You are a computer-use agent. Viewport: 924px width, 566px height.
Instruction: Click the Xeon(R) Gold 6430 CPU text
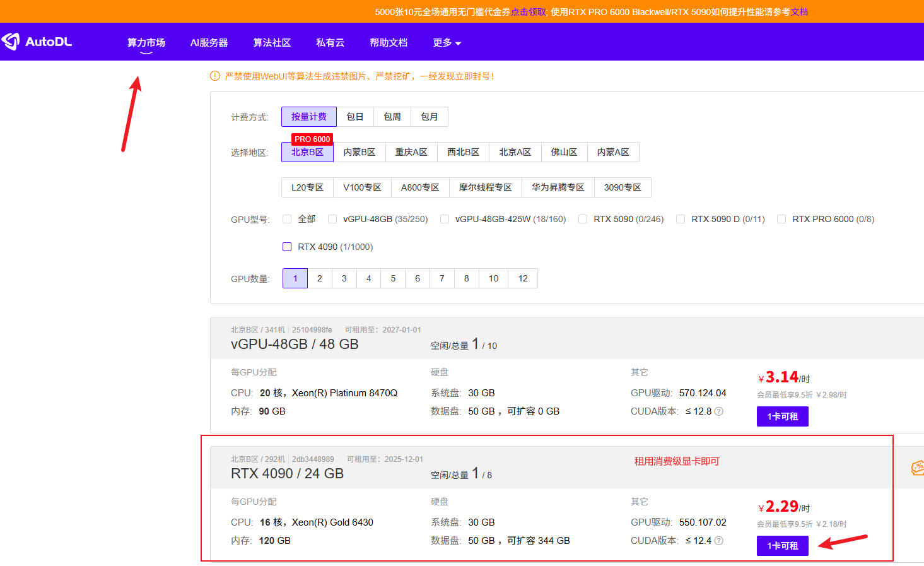click(x=332, y=522)
